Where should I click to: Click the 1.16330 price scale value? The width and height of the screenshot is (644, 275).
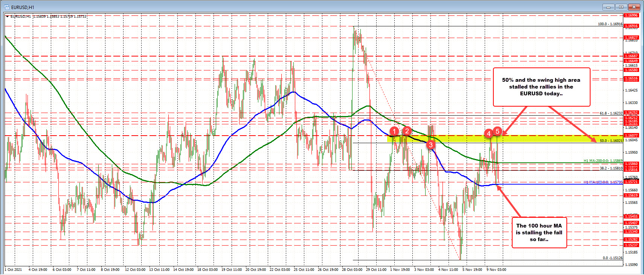[x=631, y=103]
